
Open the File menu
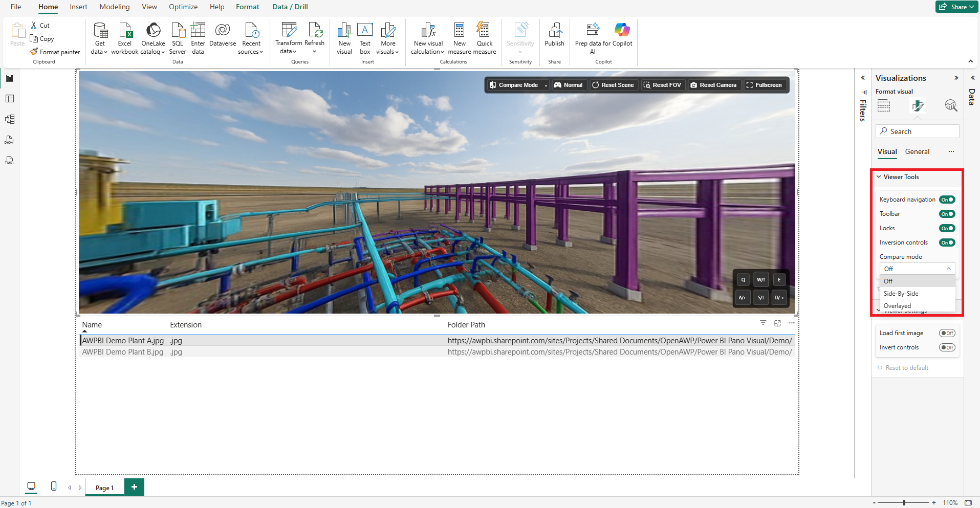[x=16, y=7]
